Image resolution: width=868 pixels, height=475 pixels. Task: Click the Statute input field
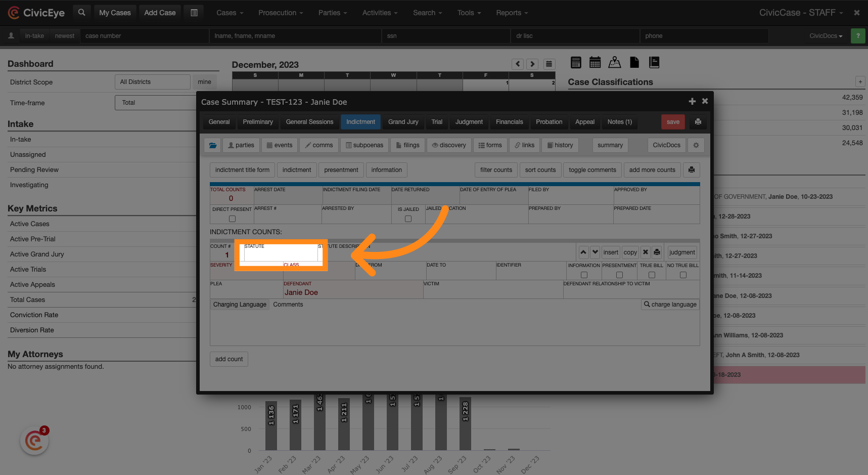[281, 253]
